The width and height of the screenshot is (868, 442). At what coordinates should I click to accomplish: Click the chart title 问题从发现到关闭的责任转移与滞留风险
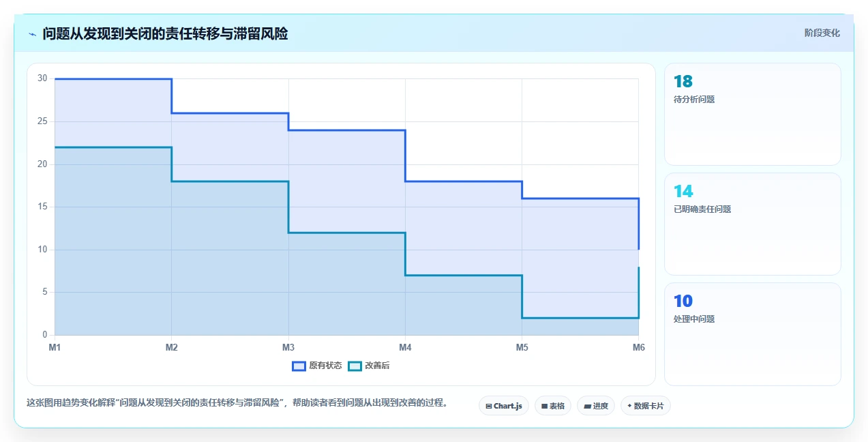(x=165, y=33)
